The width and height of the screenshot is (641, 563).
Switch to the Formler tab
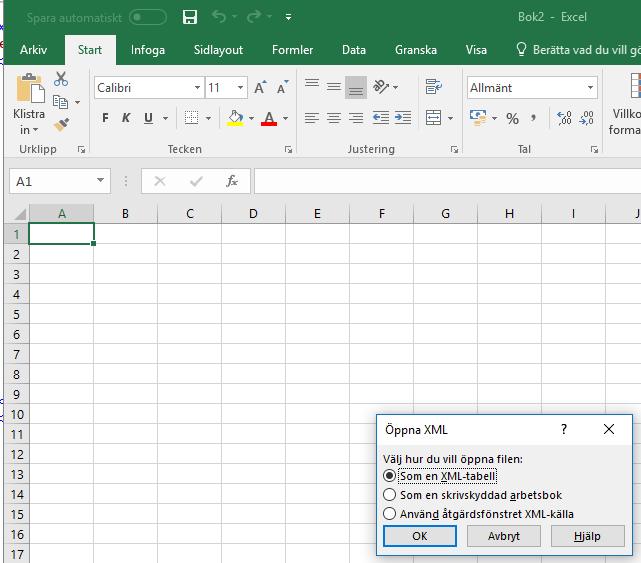pyautogui.click(x=292, y=50)
